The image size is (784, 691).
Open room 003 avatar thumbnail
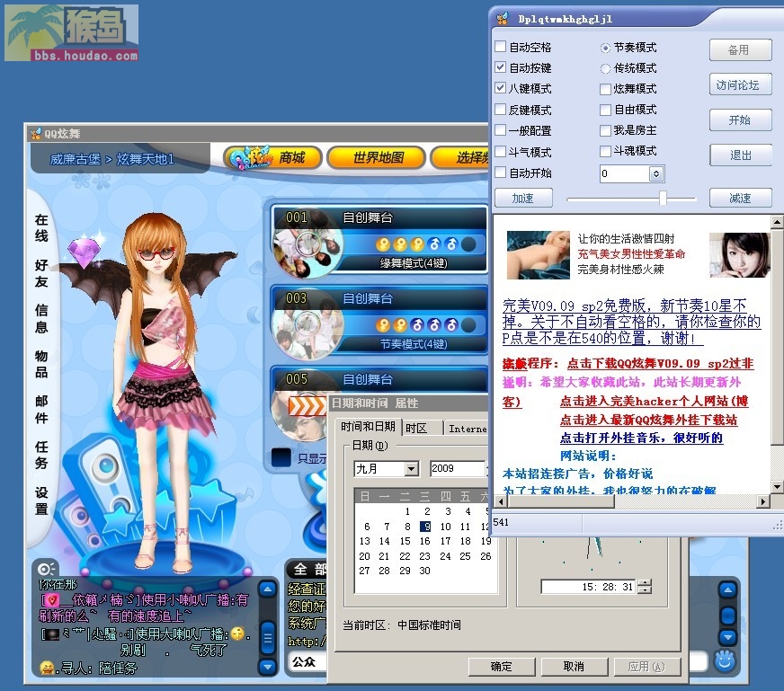307,324
